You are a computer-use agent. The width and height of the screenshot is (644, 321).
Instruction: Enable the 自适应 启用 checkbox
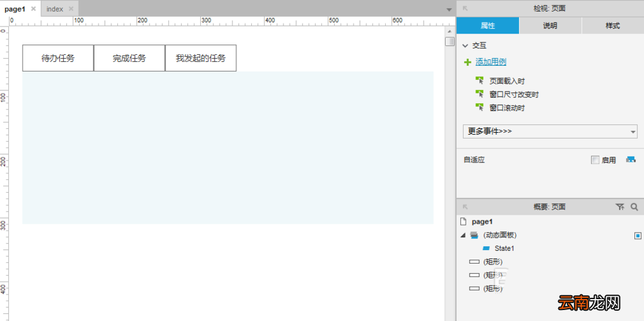tap(595, 160)
